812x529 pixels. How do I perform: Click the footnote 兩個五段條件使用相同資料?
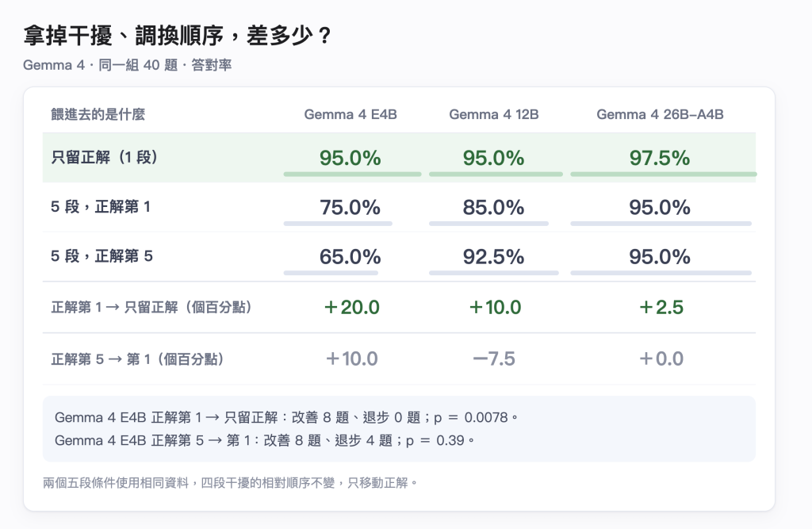click(x=230, y=483)
